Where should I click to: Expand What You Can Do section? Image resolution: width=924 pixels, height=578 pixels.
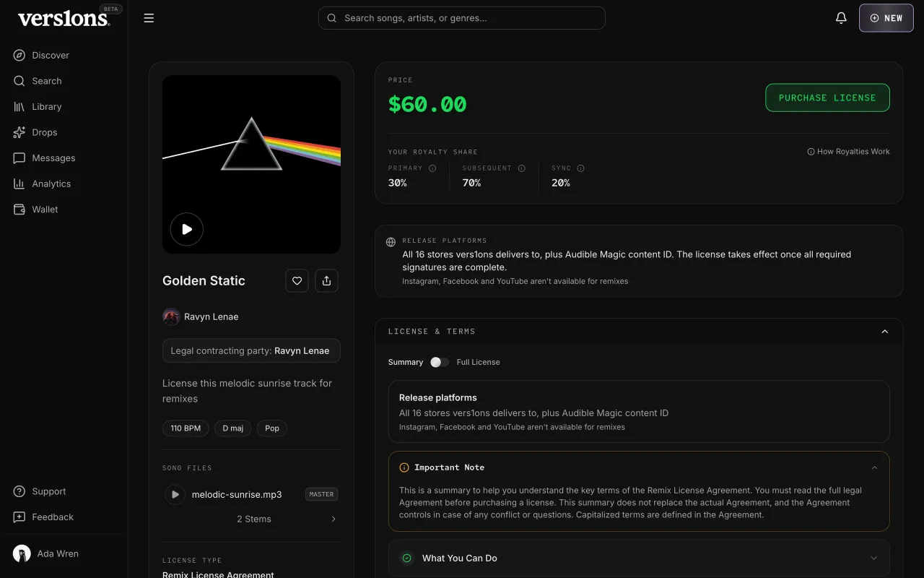click(x=639, y=558)
